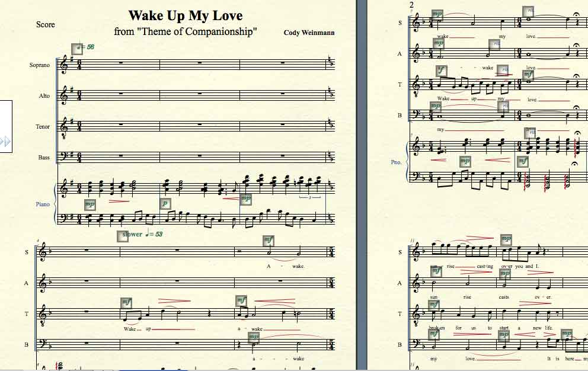
Task: Select mp dynamic in piano's third measure, page 1
Action: (x=245, y=199)
